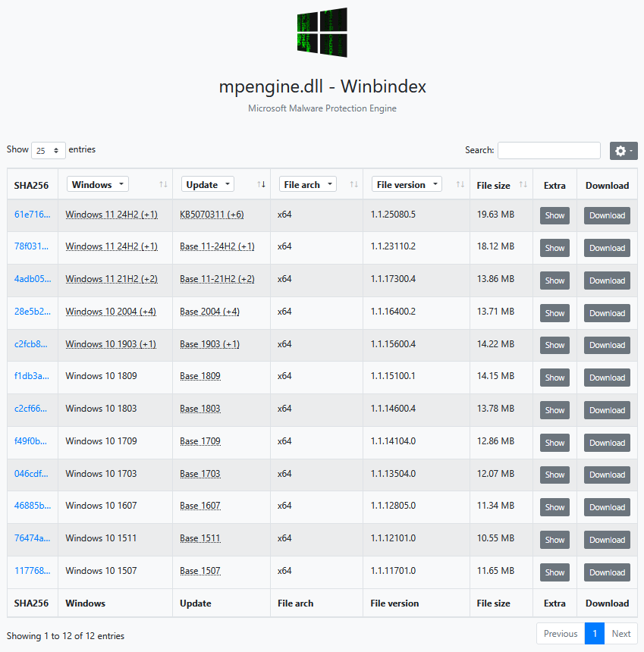The width and height of the screenshot is (644, 652).
Task: Sort table by Windows column arrows
Action: [163, 184]
